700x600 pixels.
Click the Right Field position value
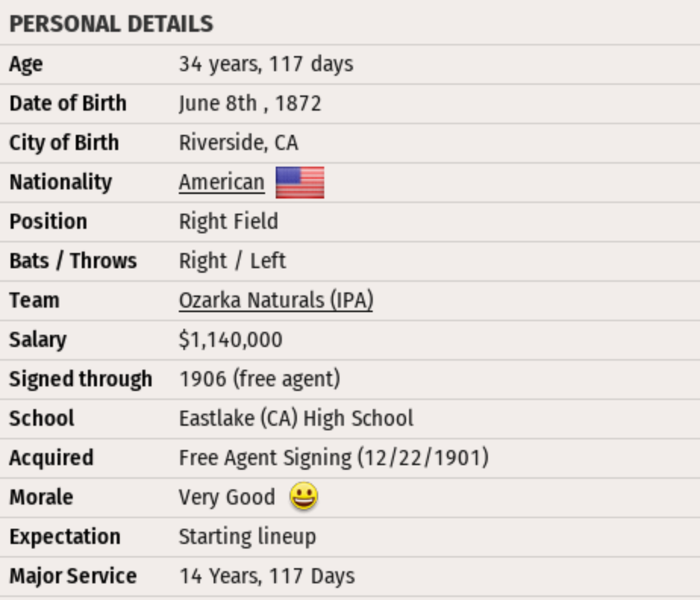click(228, 222)
